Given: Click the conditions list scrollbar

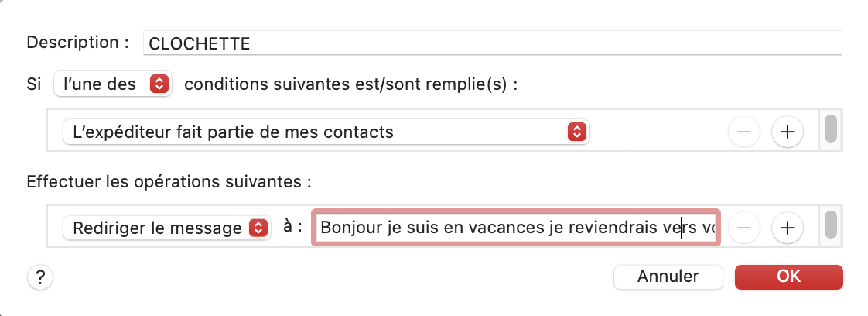Looking at the screenshot, I should [830, 129].
